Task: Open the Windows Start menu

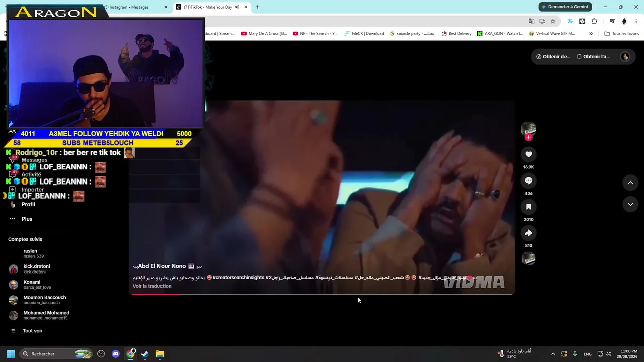Action: (x=11, y=354)
